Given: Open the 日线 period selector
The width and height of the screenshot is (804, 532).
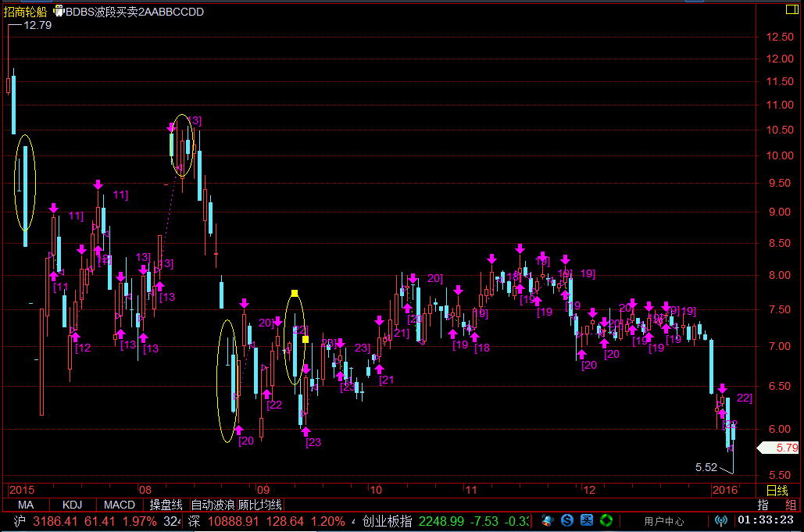Looking at the screenshot, I should (x=777, y=490).
